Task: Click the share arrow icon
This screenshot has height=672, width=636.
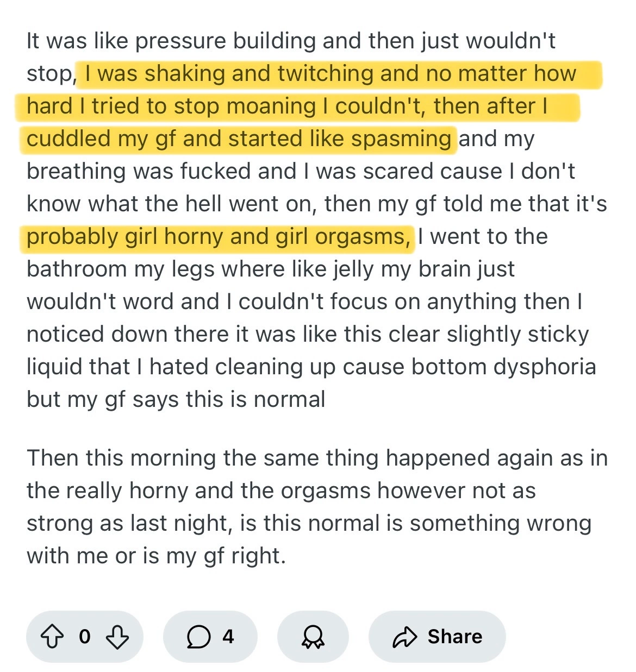Action: (x=404, y=637)
